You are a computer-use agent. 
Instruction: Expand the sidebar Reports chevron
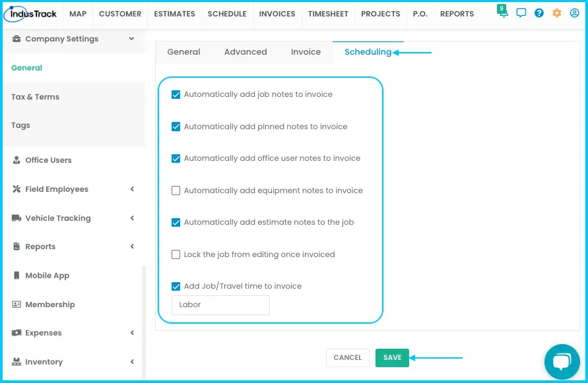(x=132, y=247)
